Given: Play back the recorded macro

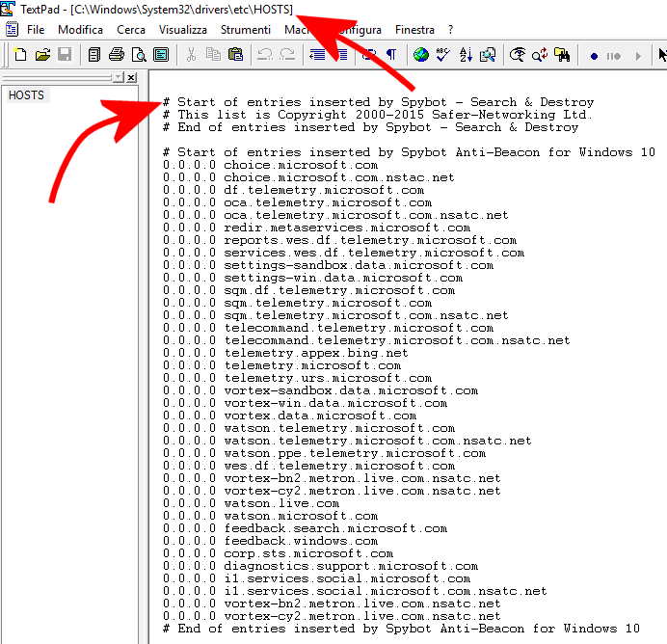Looking at the screenshot, I should [638, 56].
